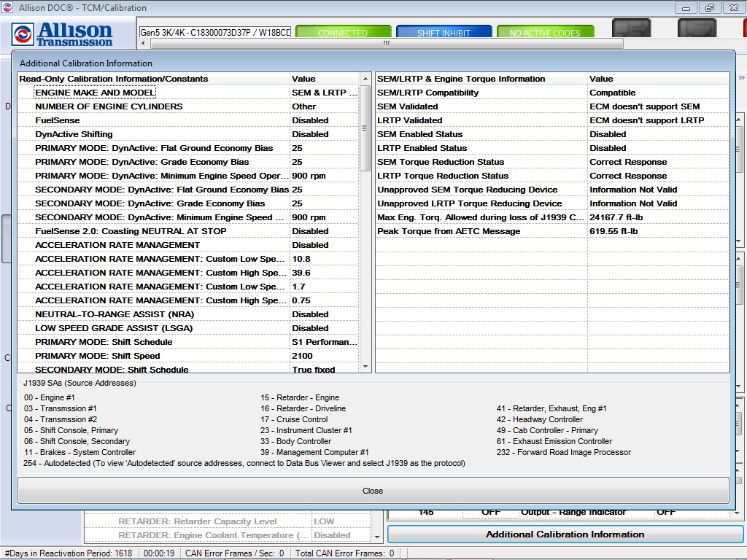Click the Allison DOC icon in the title bar
This screenshot has width=747, height=560.
[x=7, y=7]
